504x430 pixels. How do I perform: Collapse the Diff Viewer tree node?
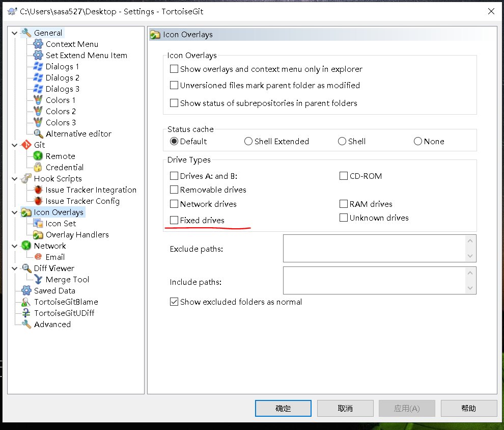14,268
